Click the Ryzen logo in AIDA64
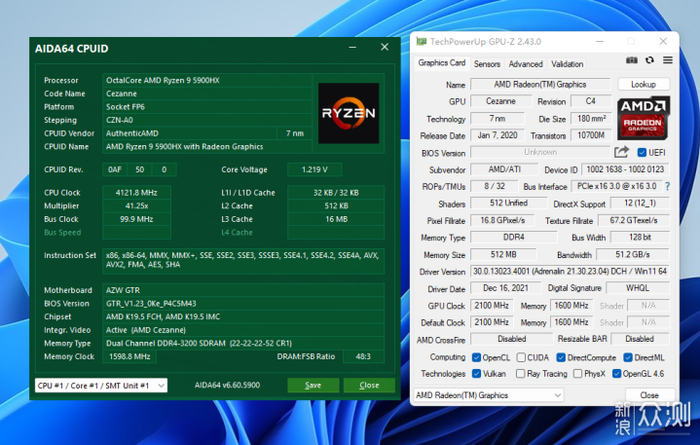 (x=348, y=112)
